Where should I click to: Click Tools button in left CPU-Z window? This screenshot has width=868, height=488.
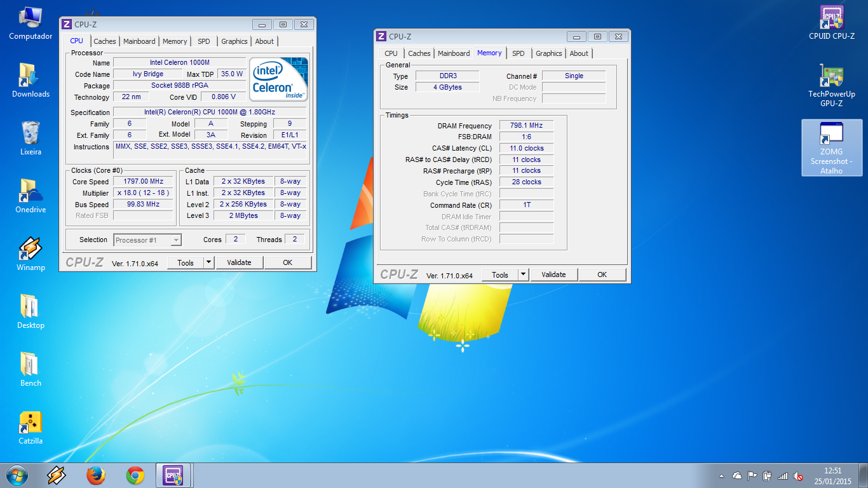point(186,262)
